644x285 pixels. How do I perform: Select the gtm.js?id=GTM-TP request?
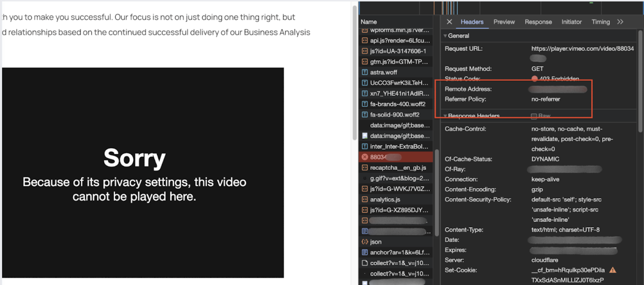click(x=398, y=62)
